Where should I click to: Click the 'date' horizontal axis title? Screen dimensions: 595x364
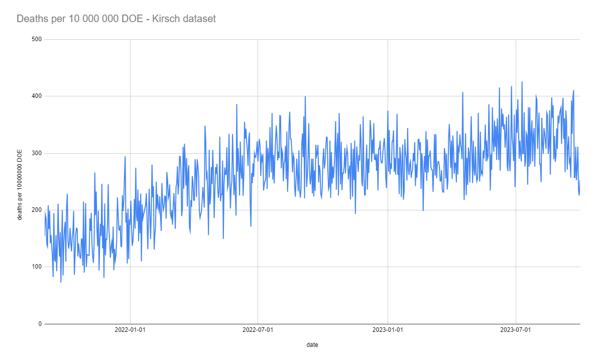(x=312, y=345)
